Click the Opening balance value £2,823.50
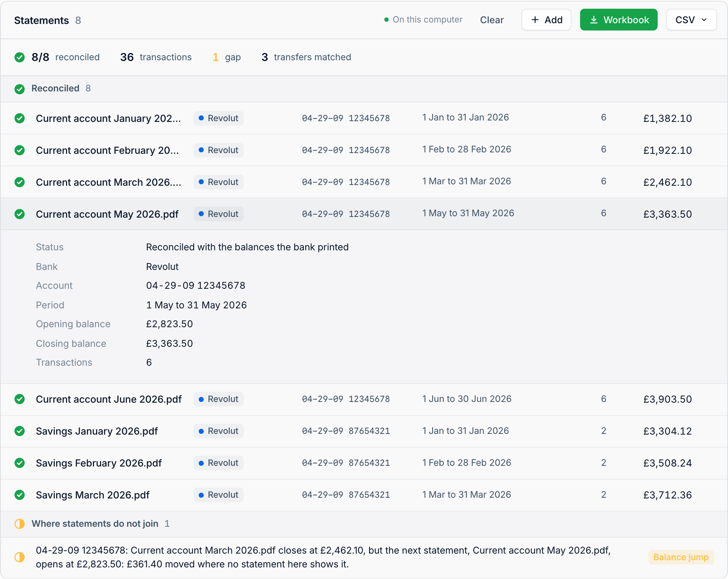 (x=169, y=324)
